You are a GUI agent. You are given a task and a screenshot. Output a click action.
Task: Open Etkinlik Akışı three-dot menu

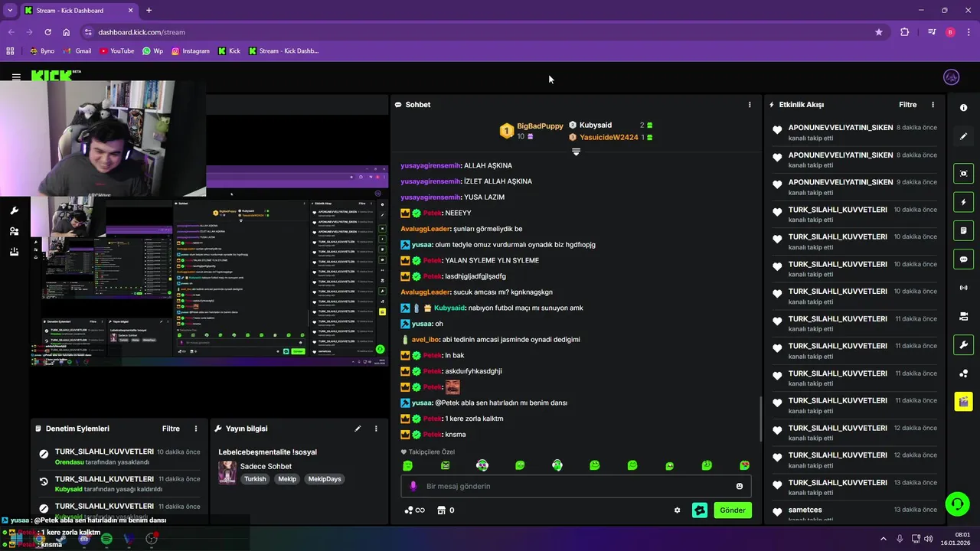(x=933, y=105)
